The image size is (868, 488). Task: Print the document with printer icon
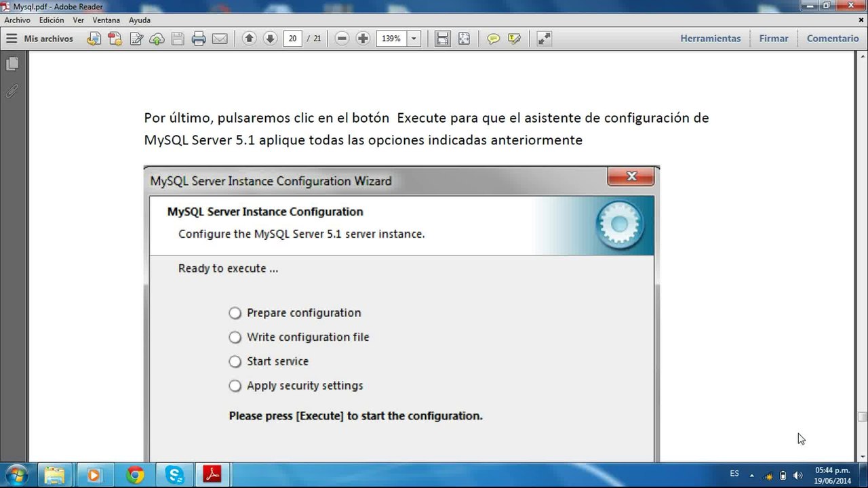tap(199, 39)
